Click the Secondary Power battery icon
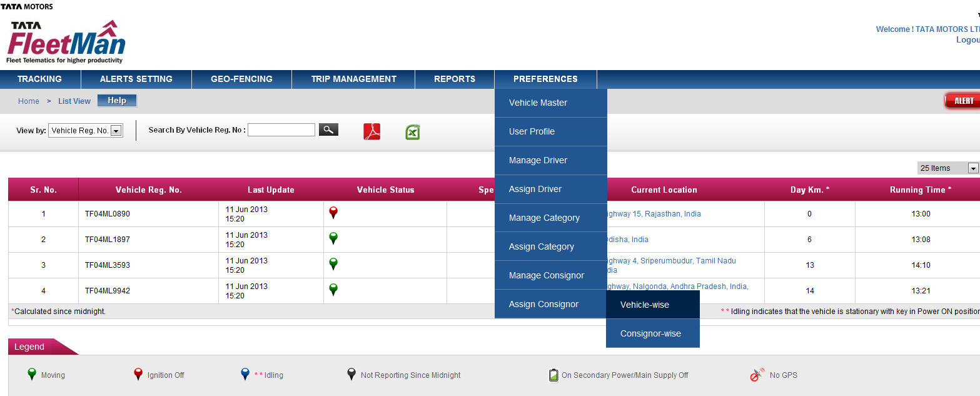 (553, 375)
